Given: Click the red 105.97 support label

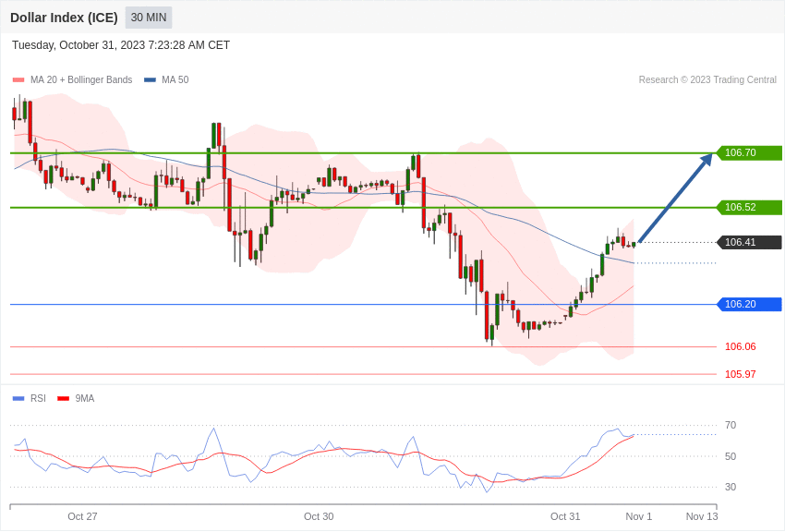Looking at the screenshot, I should [x=741, y=374].
